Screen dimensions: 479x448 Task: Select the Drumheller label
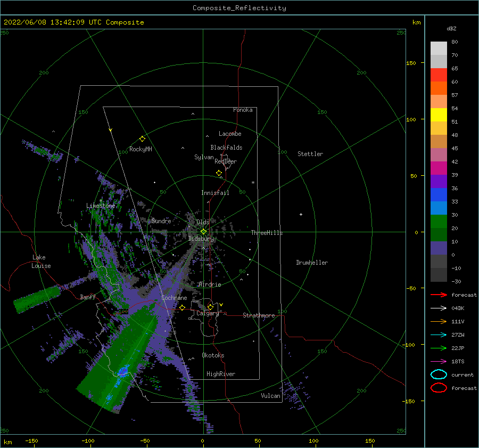coord(312,263)
